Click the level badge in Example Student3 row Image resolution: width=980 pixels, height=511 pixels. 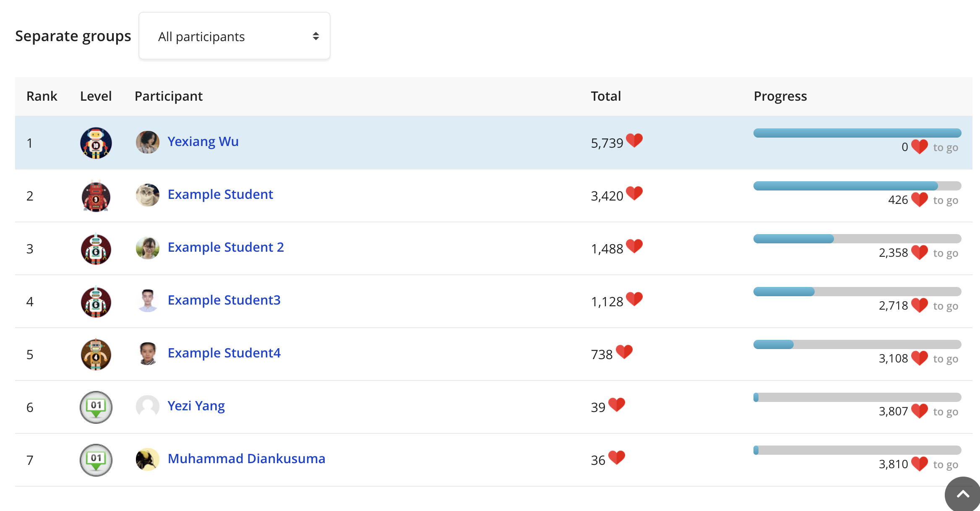click(x=96, y=302)
